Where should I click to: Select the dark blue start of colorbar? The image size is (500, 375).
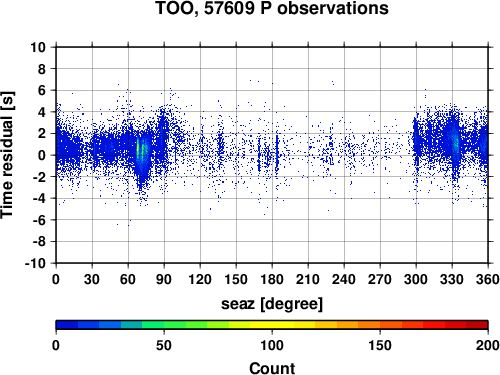click(x=67, y=325)
